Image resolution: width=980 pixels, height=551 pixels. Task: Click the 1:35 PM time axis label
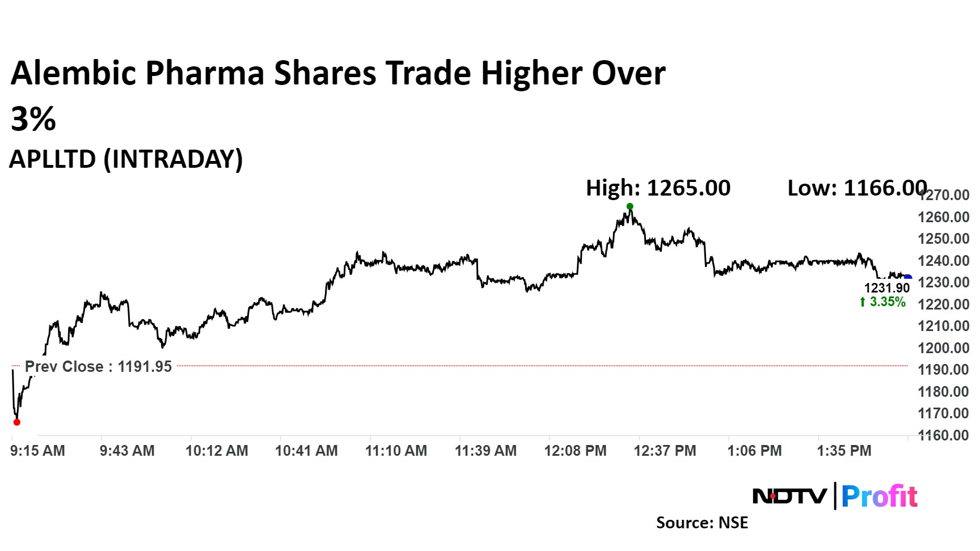pos(844,451)
